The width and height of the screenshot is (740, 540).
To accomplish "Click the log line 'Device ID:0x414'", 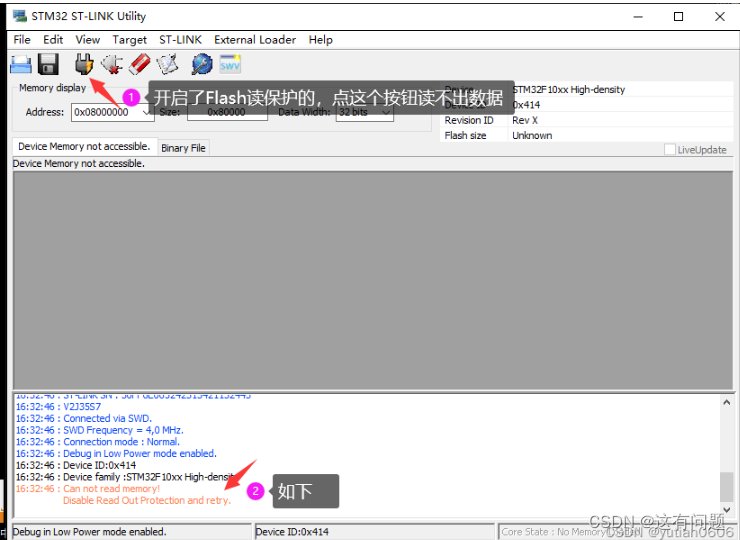I will [76, 465].
